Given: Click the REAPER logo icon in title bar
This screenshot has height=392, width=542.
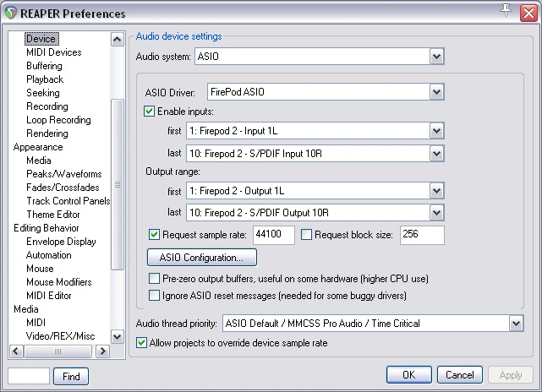Looking at the screenshot, I should point(11,14).
